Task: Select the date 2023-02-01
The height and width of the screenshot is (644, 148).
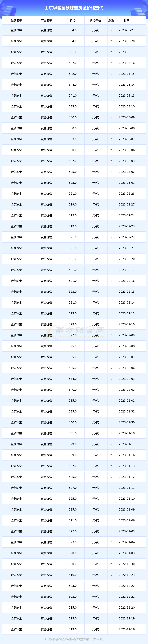Action: 127,401
